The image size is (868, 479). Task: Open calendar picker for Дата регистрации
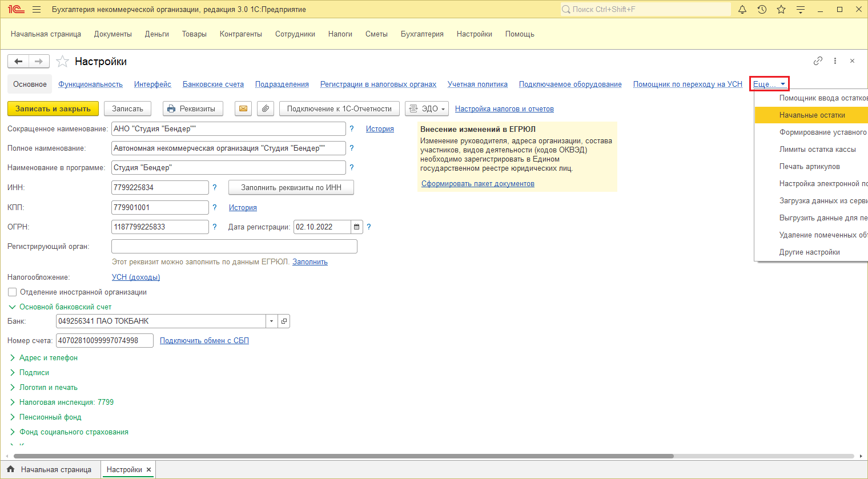(x=357, y=227)
